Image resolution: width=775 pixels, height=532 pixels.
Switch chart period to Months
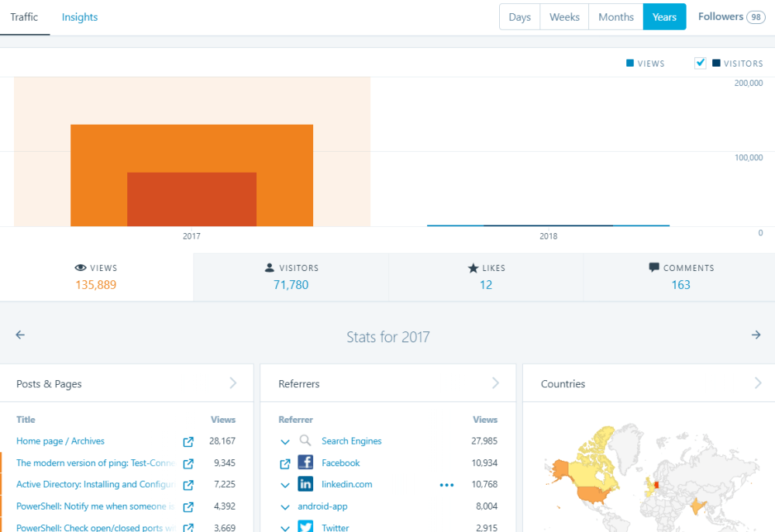coord(615,17)
